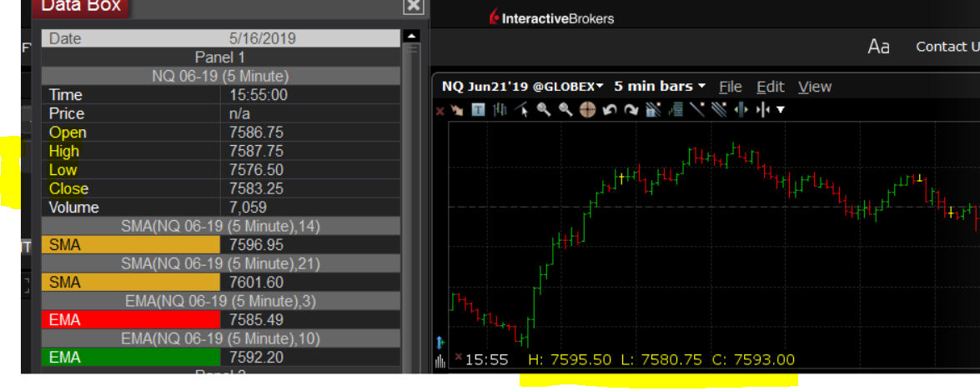Click the EMA value 7585.49
Image resolution: width=980 pixels, height=391 pixels.
pos(256,320)
